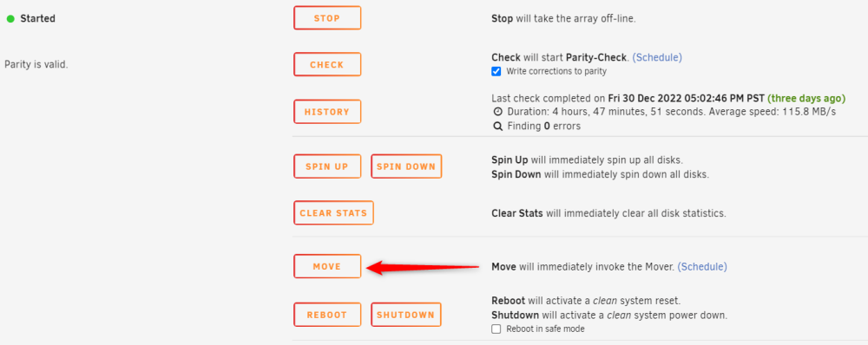This screenshot has height=345, width=868.
Task: Click the green Started status dot
Action: 10,19
